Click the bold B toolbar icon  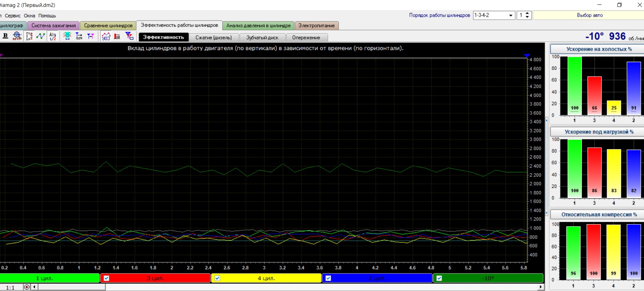(x=6, y=36)
